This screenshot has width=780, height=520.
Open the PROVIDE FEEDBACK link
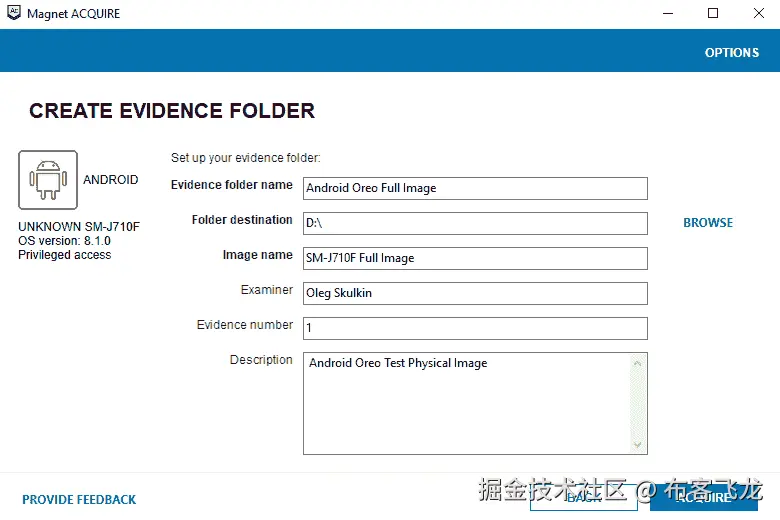click(x=79, y=500)
